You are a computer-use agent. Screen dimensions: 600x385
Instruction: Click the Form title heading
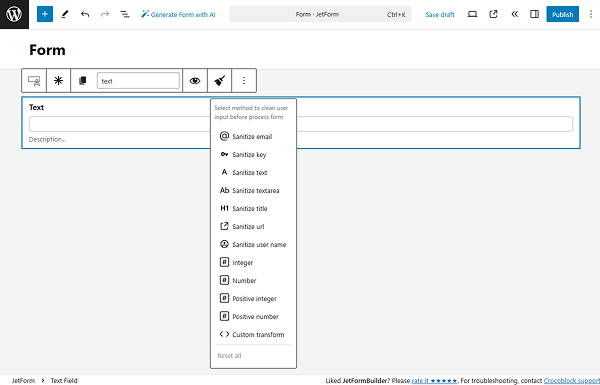click(x=47, y=50)
